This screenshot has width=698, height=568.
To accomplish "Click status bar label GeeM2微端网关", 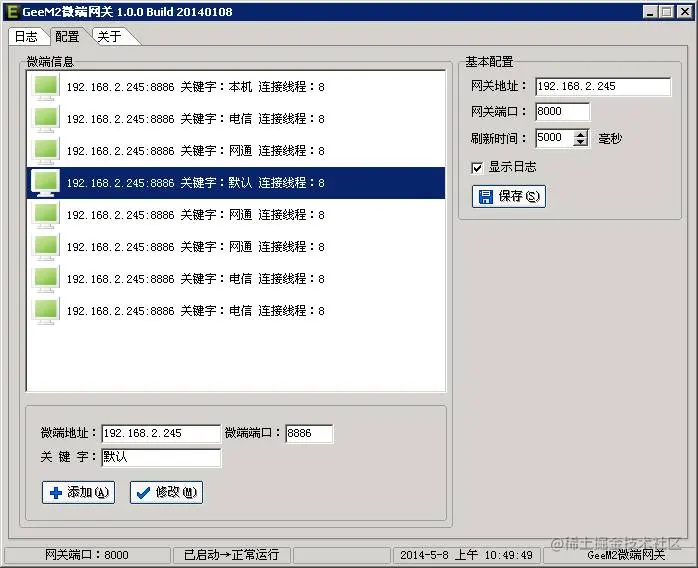I will pos(626,555).
